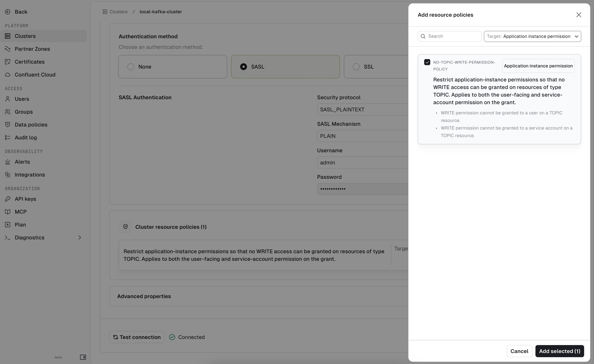Open the Target filter dropdown
Viewport: 594px width, 364px height.
[x=533, y=36]
